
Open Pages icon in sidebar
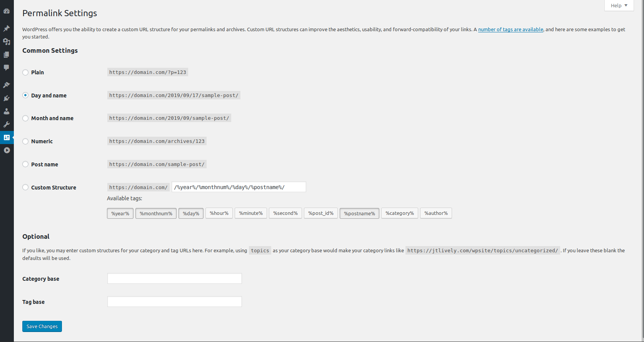point(7,55)
